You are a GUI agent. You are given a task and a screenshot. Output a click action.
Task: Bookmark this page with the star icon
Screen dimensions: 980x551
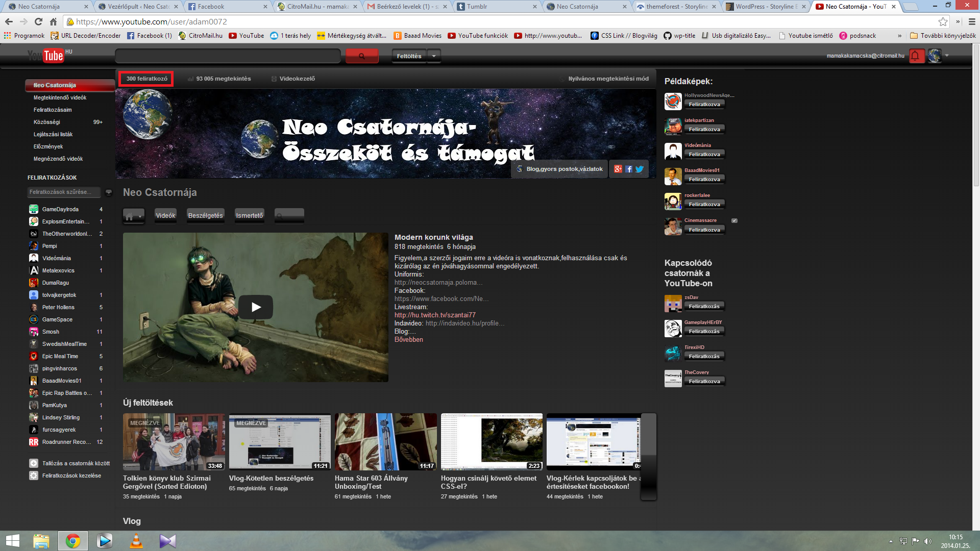pyautogui.click(x=943, y=21)
